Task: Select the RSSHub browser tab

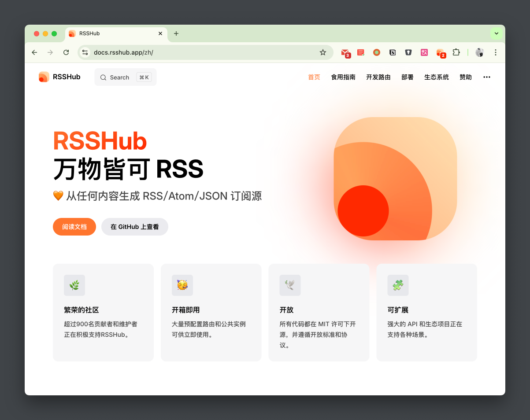Action: click(x=116, y=33)
